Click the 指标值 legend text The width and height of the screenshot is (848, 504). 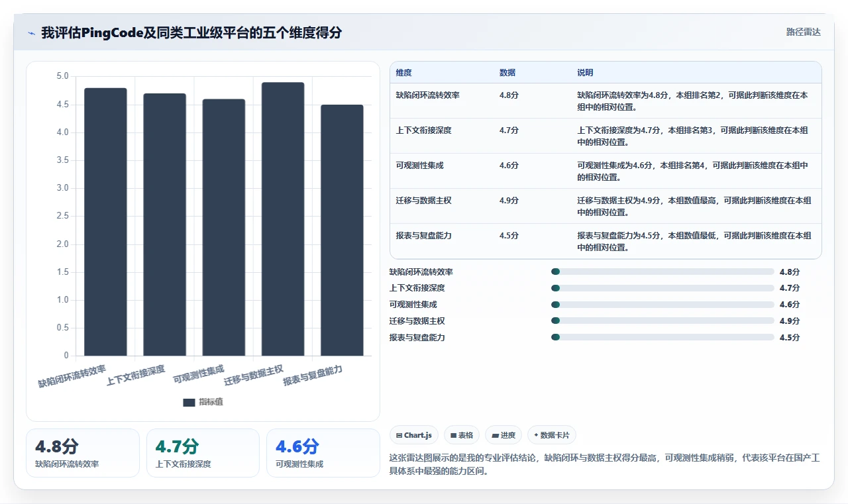[x=211, y=402]
